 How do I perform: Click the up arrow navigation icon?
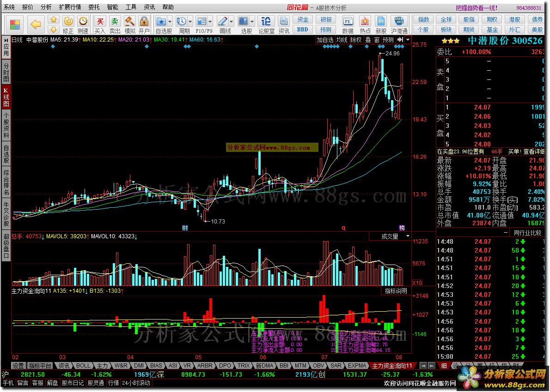click(53, 19)
